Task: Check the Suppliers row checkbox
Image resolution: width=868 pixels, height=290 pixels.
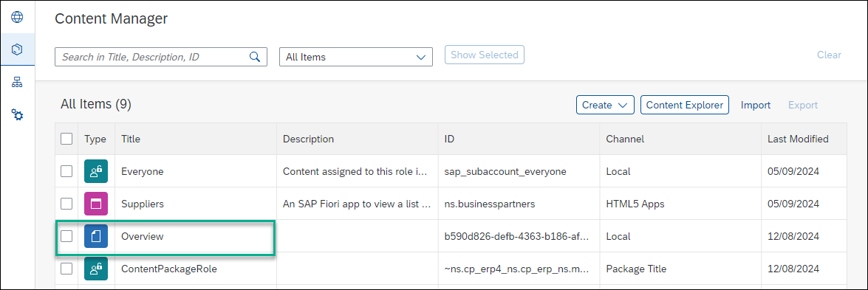Action: 66,204
